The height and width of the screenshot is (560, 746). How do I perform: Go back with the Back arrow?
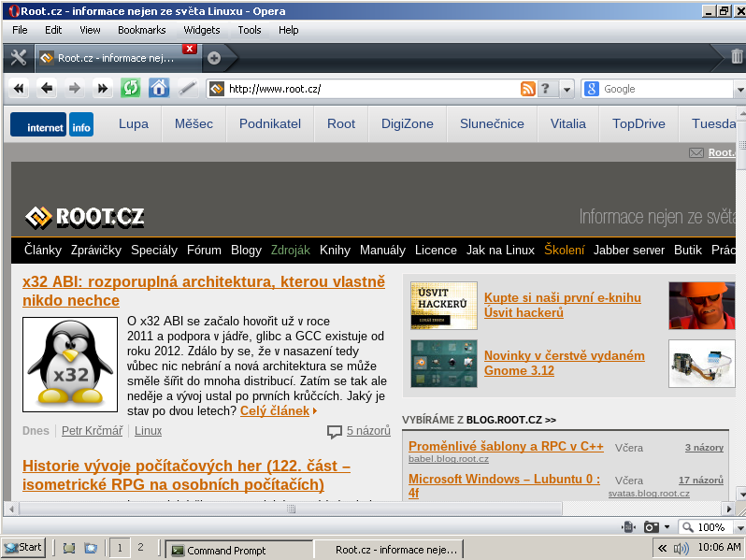(x=47, y=89)
